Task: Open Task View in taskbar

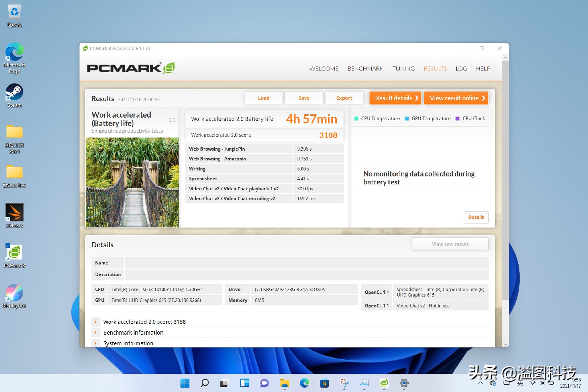Action: [x=224, y=383]
